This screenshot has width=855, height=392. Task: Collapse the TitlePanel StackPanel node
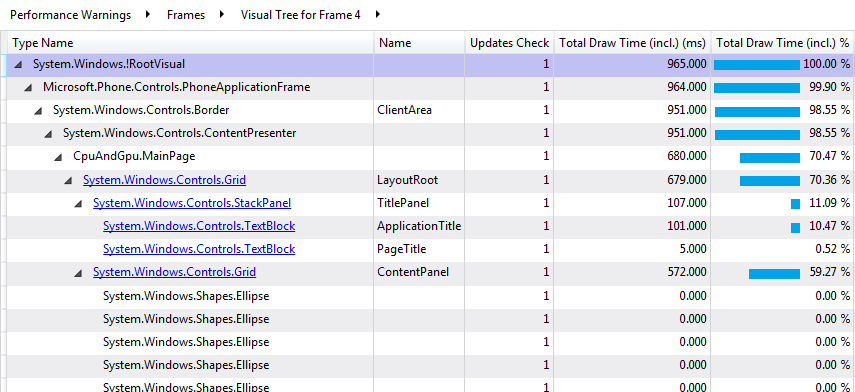[78, 203]
